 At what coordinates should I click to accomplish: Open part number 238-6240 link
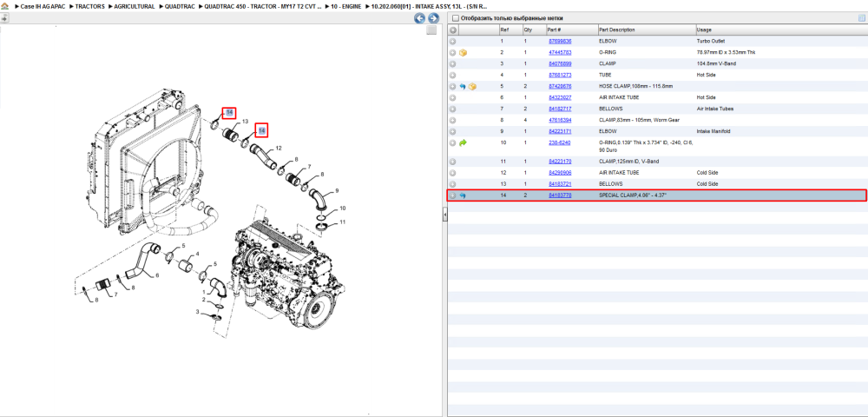559,142
